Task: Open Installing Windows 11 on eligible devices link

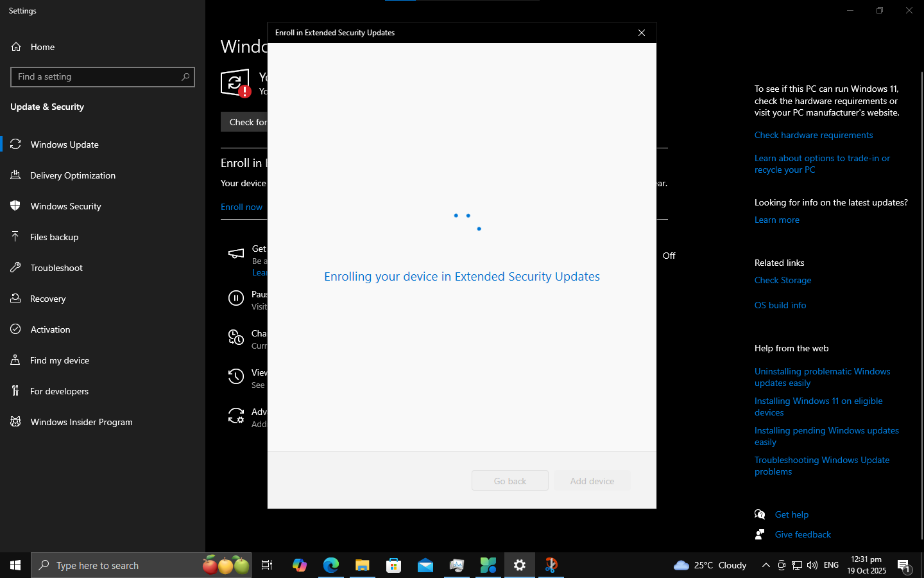Action: tap(819, 407)
